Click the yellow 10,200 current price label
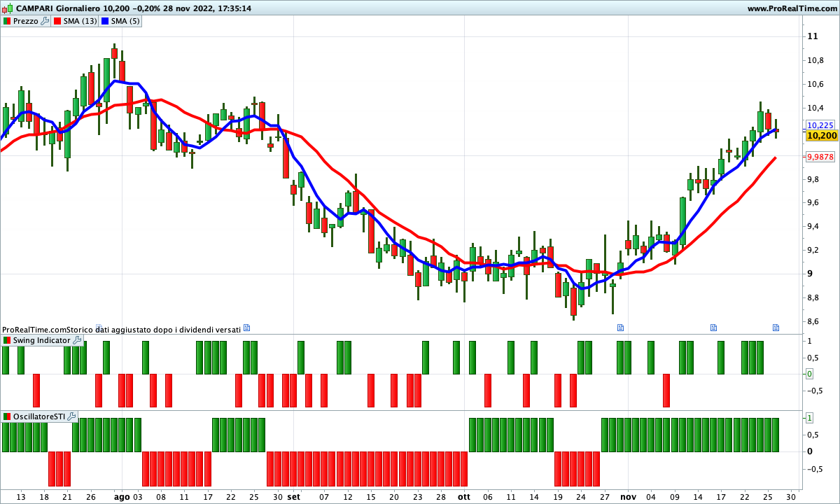The height and width of the screenshot is (504, 840). [821, 136]
